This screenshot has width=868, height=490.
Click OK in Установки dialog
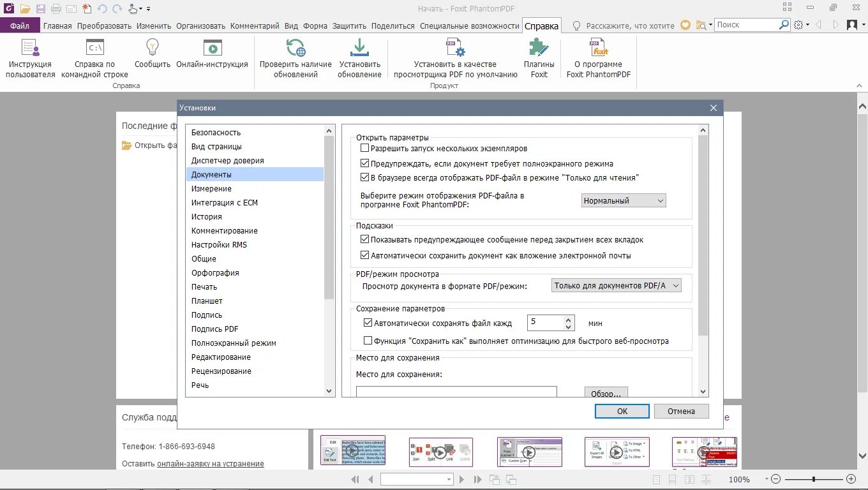622,411
